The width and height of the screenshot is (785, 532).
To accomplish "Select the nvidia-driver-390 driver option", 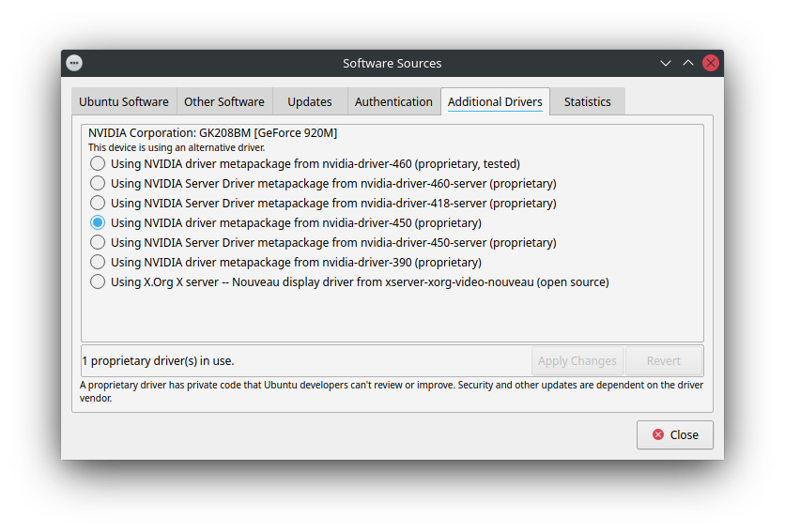I will pyautogui.click(x=98, y=262).
